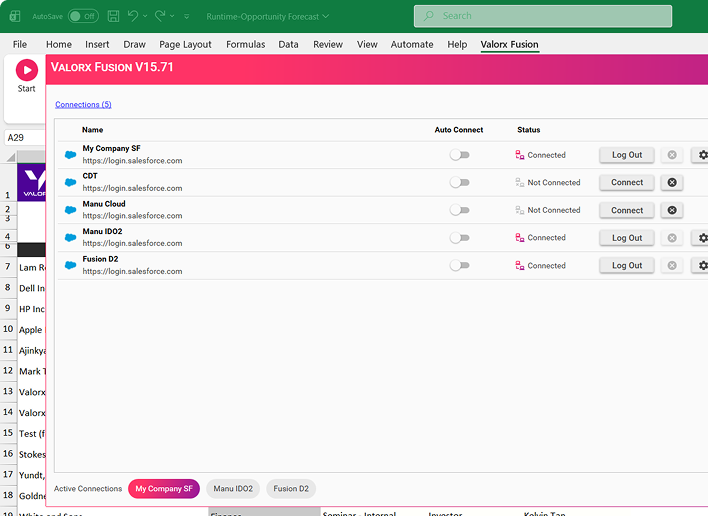Viewport: 708px width, 516px height.
Task: Switch to the Insert ribbon tab
Action: pyautogui.click(x=97, y=44)
